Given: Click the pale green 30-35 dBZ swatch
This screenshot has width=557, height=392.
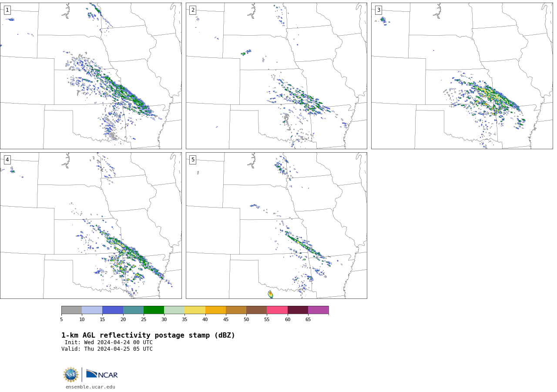Looking at the screenshot, I should [174, 310].
